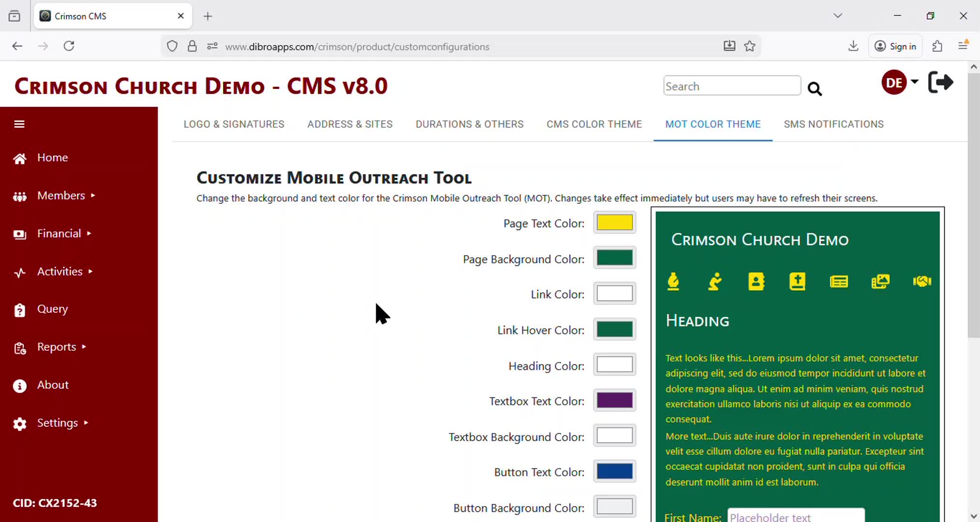980x522 pixels.
Task: Click the search magnifier icon
Action: [815, 89]
